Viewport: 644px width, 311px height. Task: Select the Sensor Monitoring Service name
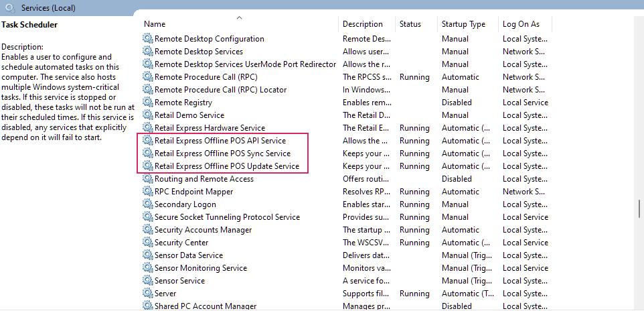[201, 268]
